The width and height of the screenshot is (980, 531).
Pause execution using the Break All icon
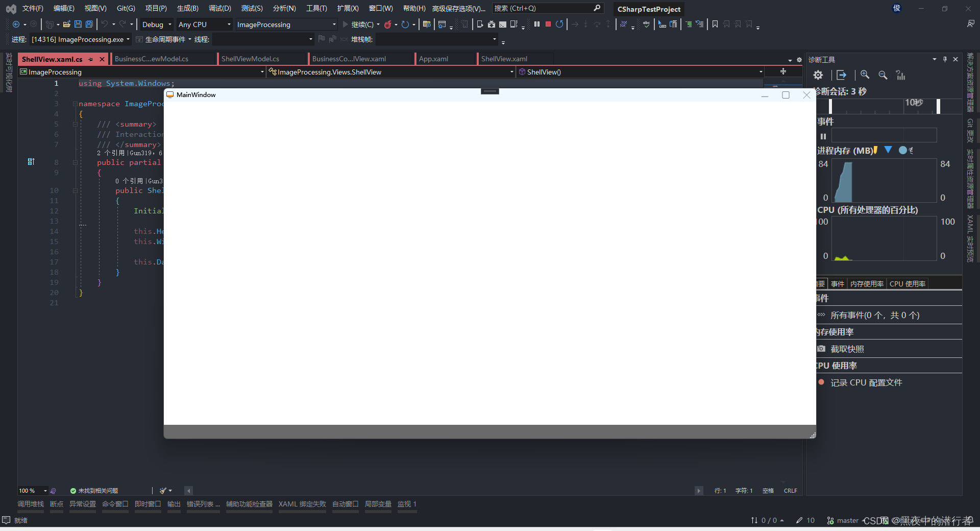point(537,24)
